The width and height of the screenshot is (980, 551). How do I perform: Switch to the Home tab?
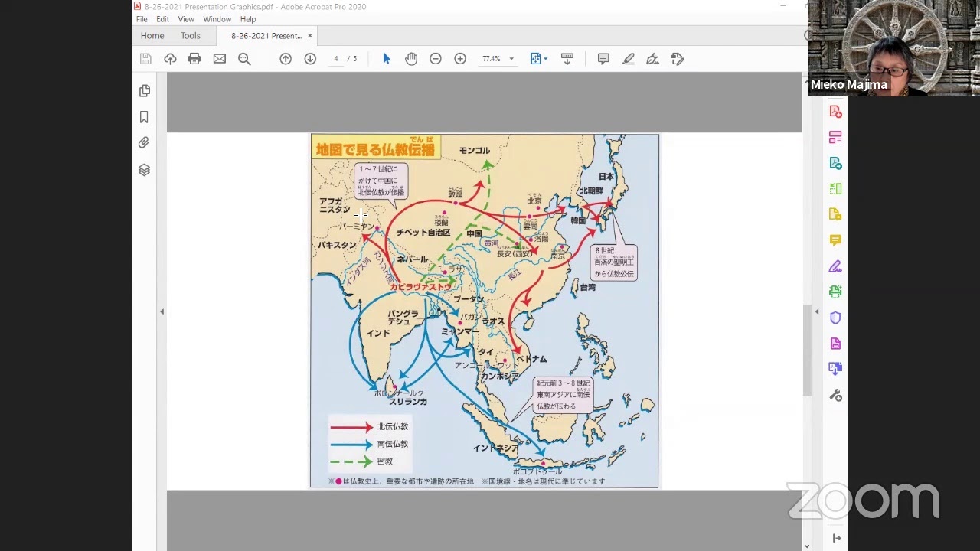(152, 36)
